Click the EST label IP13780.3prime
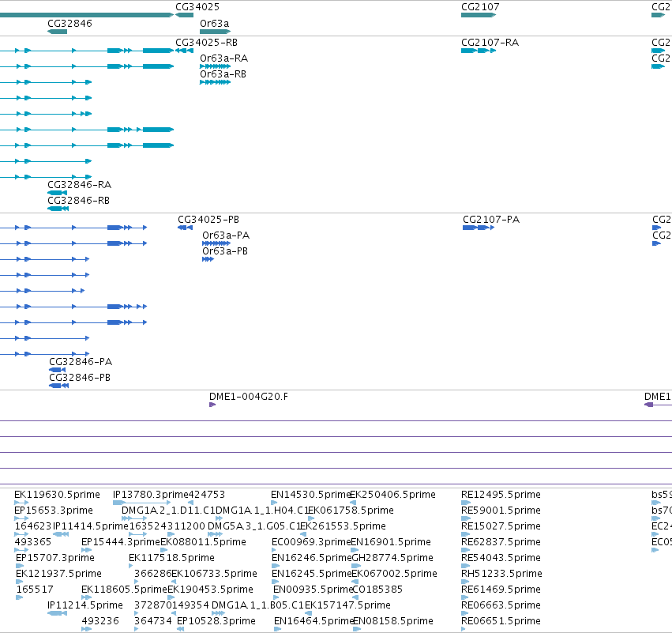This screenshot has height=633, width=672. pos(150,495)
